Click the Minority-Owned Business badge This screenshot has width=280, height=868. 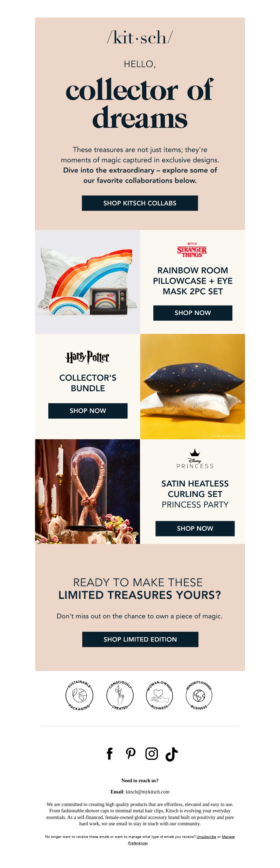[x=199, y=695]
